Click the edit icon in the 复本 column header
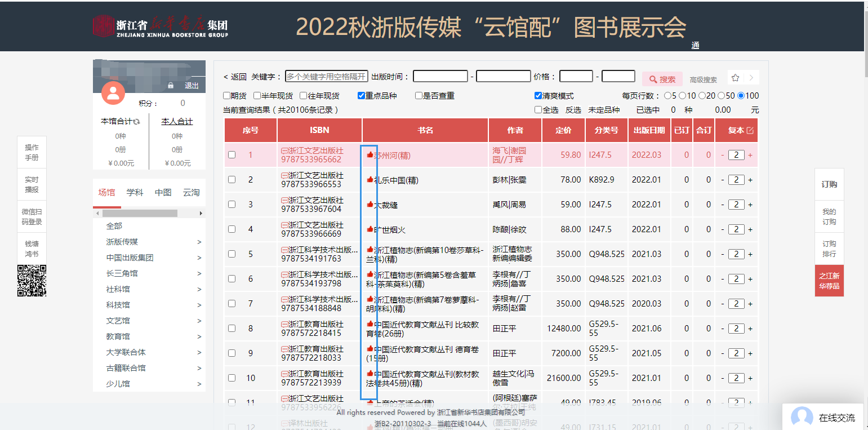The height and width of the screenshot is (430, 868). (750, 130)
